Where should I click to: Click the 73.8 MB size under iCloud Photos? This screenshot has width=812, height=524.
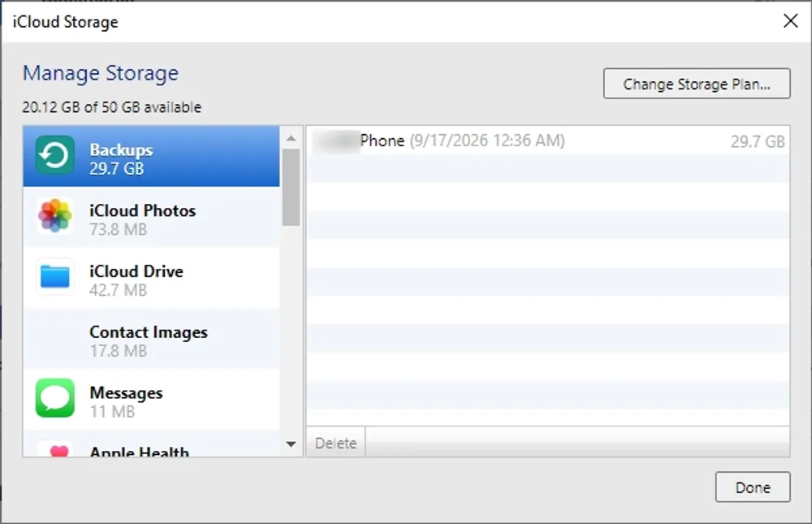[x=118, y=229]
